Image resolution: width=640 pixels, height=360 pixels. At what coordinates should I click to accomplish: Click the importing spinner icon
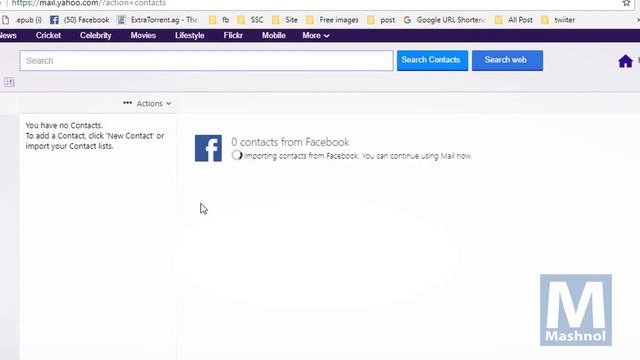click(237, 156)
